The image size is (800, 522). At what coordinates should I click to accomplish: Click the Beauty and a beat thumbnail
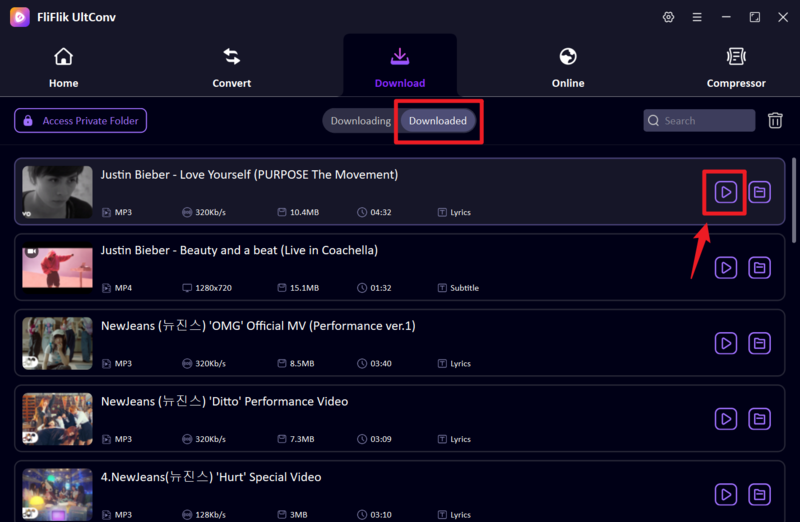[57, 267]
